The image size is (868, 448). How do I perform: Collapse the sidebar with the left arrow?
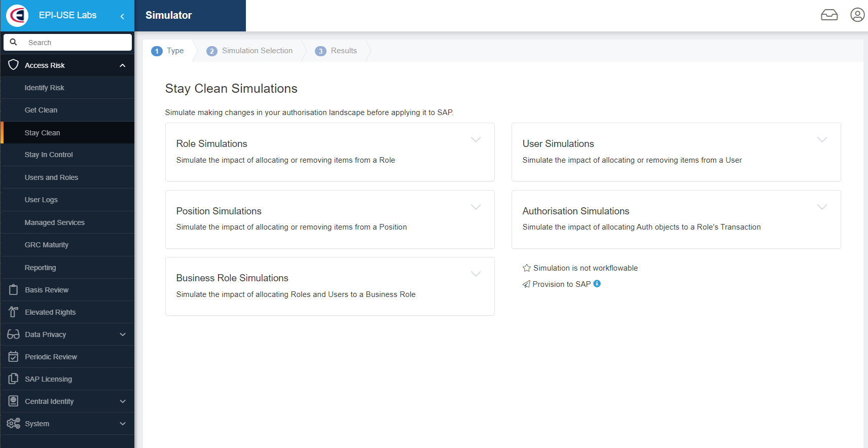click(x=122, y=16)
